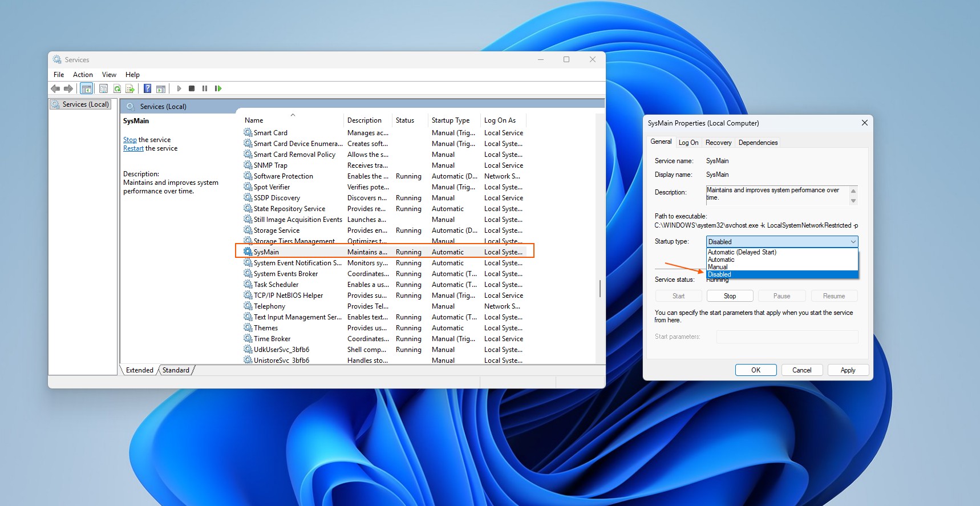Click the Forward arrow in Services toolbar
Viewport: 980px width, 506px height.
tap(68, 88)
